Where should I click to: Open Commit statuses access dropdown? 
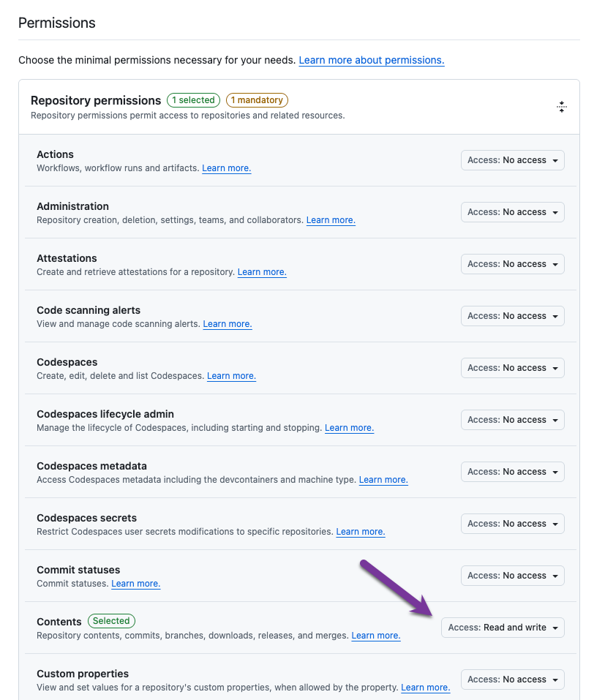pyautogui.click(x=513, y=576)
